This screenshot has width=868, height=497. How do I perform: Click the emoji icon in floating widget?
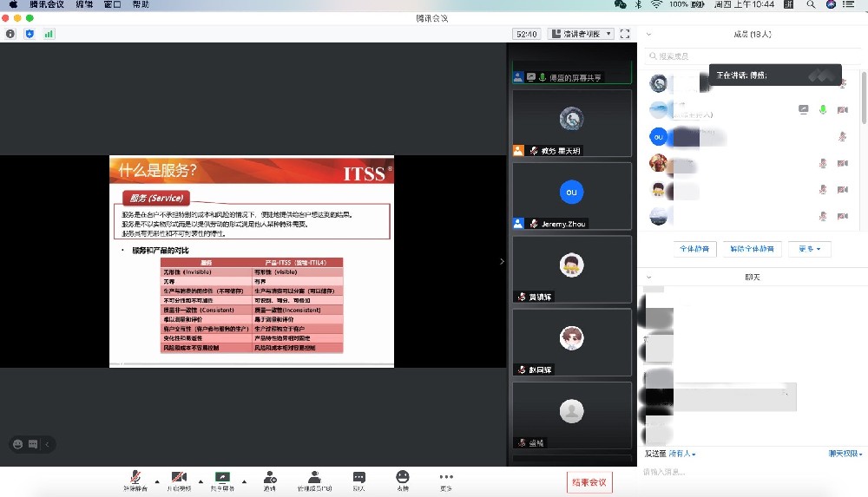click(x=17, y=444)
